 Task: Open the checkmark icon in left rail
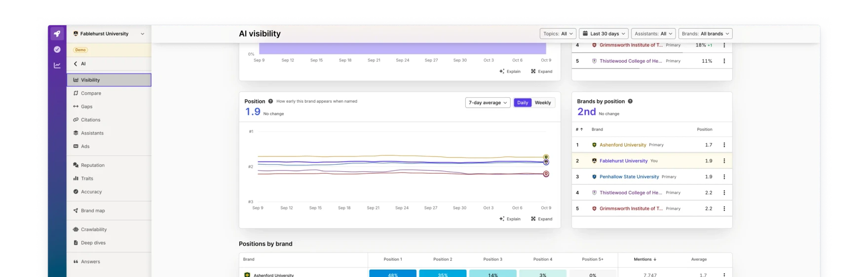[x=57, y=49]
